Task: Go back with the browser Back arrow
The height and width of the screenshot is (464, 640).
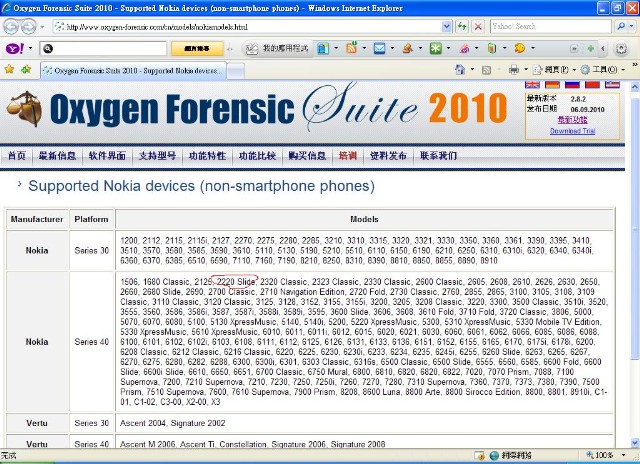Action: 11,27
